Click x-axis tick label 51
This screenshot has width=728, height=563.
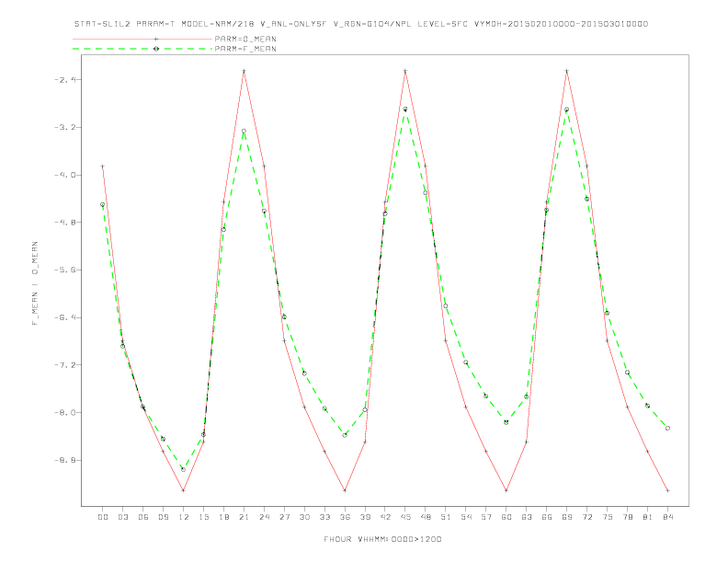[x=446, y=517]
